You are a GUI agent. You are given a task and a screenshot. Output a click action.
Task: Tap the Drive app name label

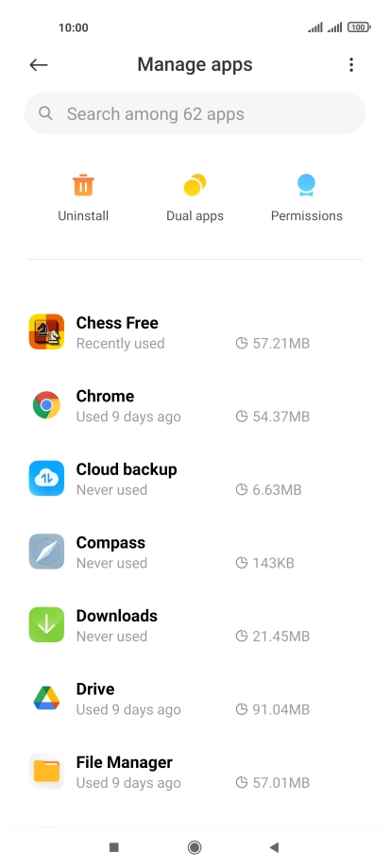point(95,689)
